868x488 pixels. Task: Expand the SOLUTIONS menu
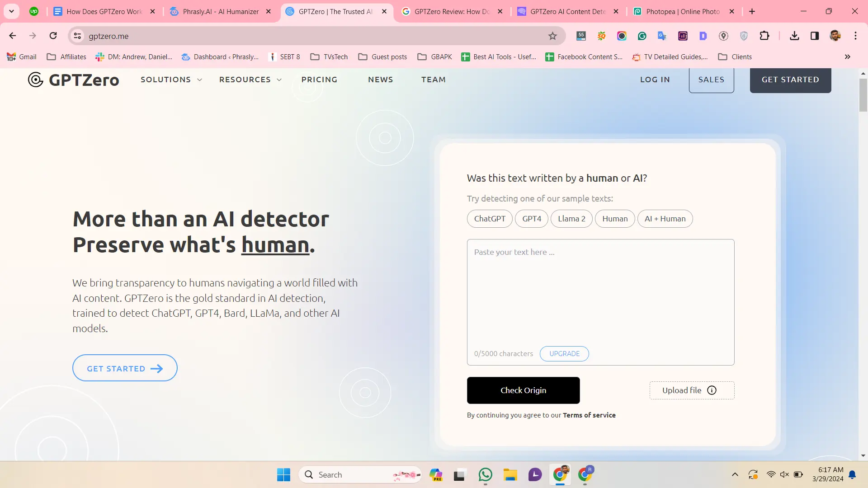pyautogui.click(x=171, y=80)
